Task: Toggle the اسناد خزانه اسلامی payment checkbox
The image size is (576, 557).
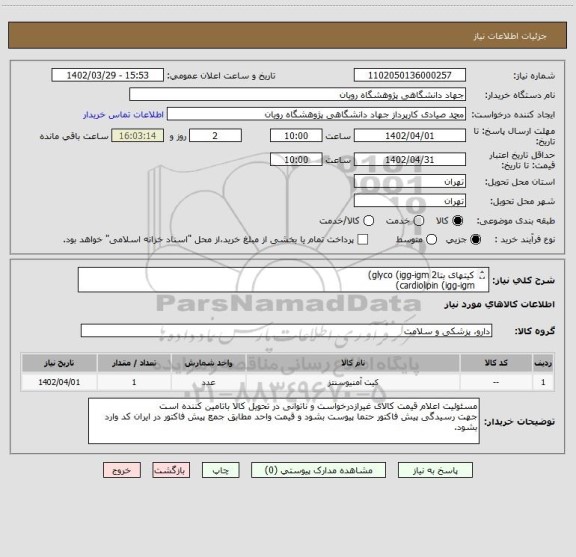Action: click(x=363, y=240)
